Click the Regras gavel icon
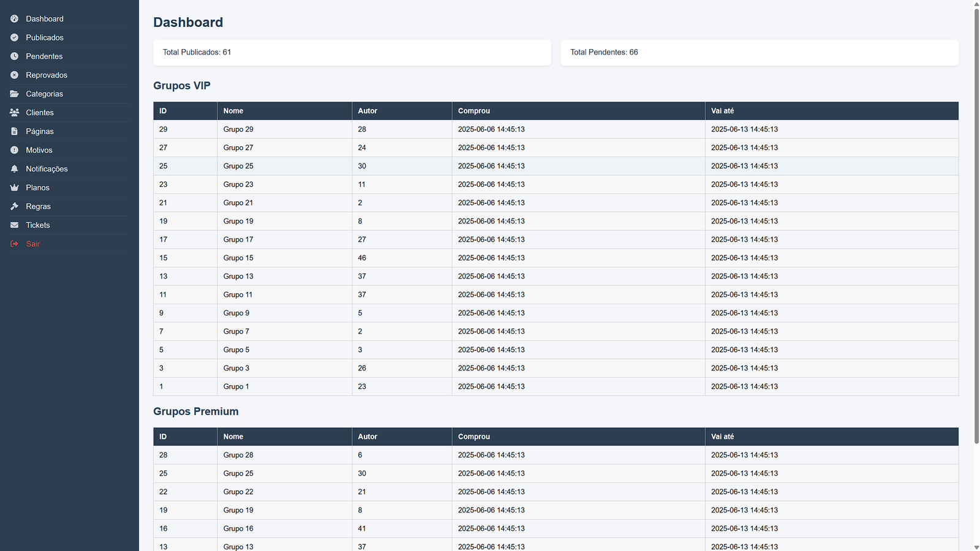This screenshot has width=980, height=551. point(15,206)
